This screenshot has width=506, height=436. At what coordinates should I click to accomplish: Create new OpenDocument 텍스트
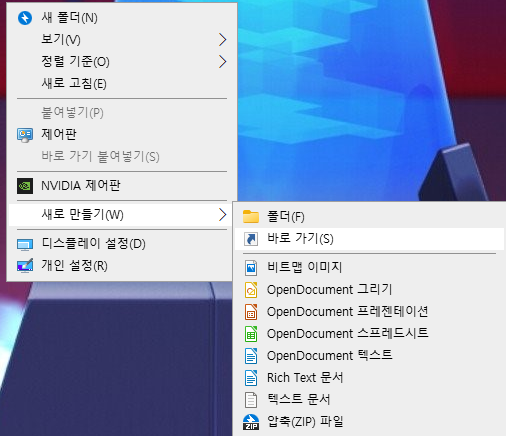(369, 356)
